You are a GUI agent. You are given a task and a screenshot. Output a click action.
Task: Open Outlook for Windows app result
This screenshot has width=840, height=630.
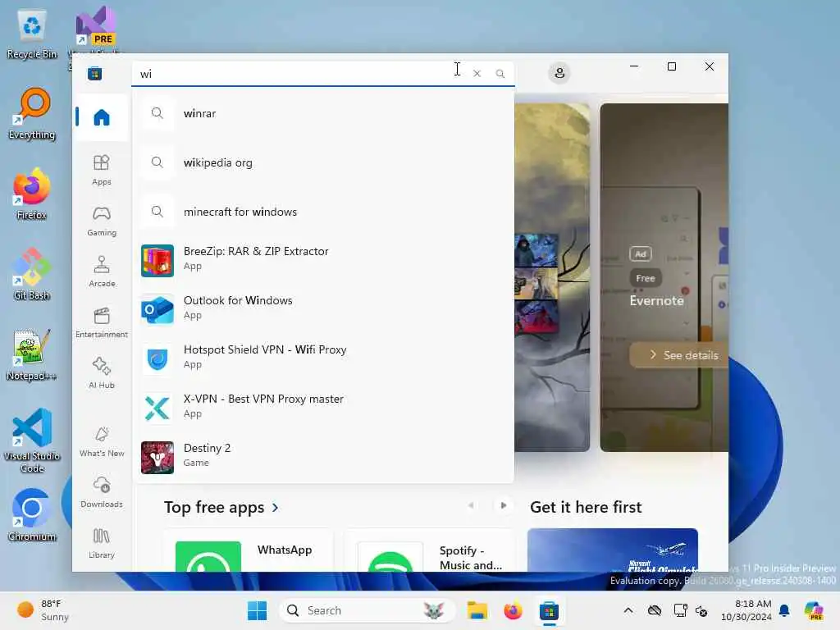click(x=323, y=309)
